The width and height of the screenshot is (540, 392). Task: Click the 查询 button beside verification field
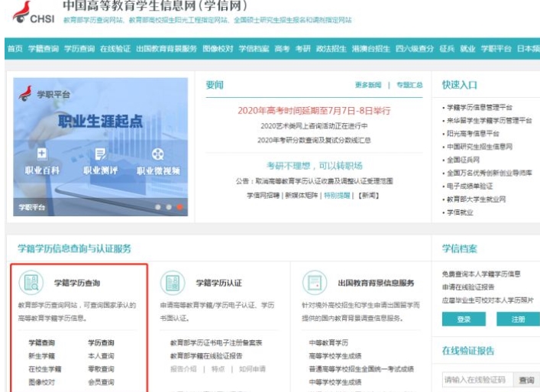(526, 380)
